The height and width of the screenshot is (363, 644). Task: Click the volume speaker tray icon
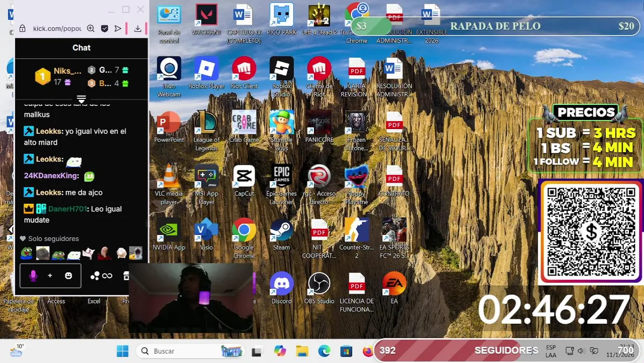(581, 351)
